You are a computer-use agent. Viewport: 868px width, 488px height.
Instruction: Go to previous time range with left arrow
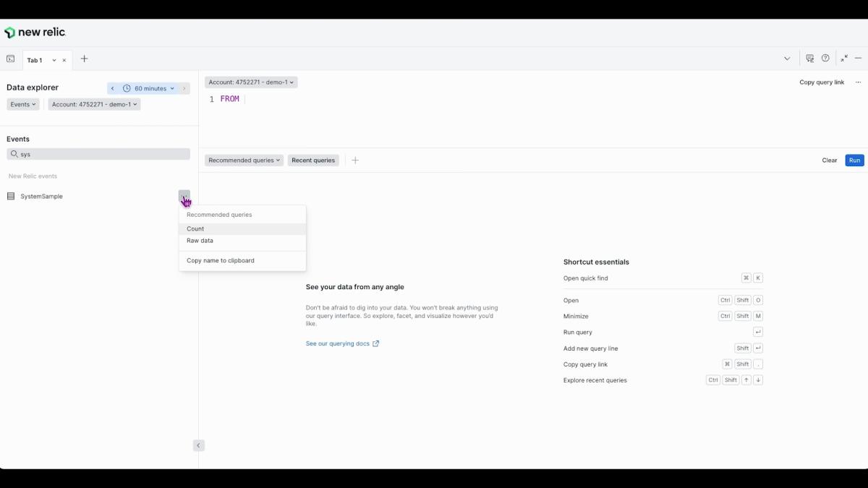tap(113, 88)
